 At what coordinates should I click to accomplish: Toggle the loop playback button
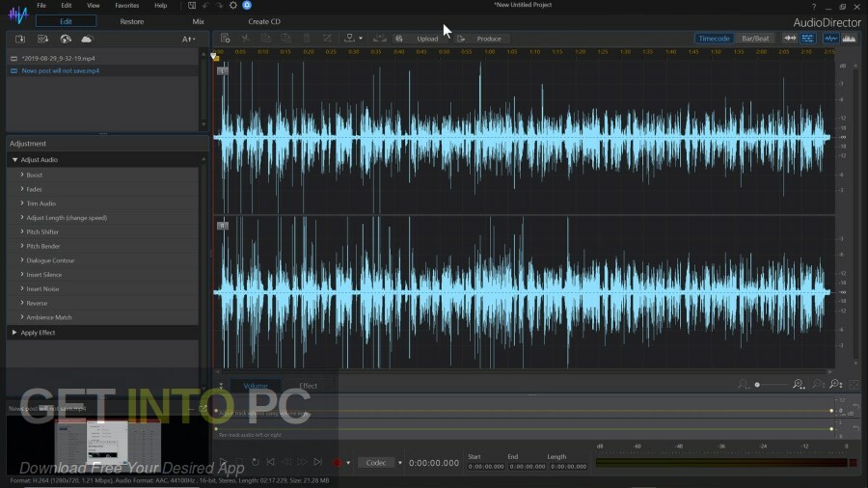tap(256, 462)
